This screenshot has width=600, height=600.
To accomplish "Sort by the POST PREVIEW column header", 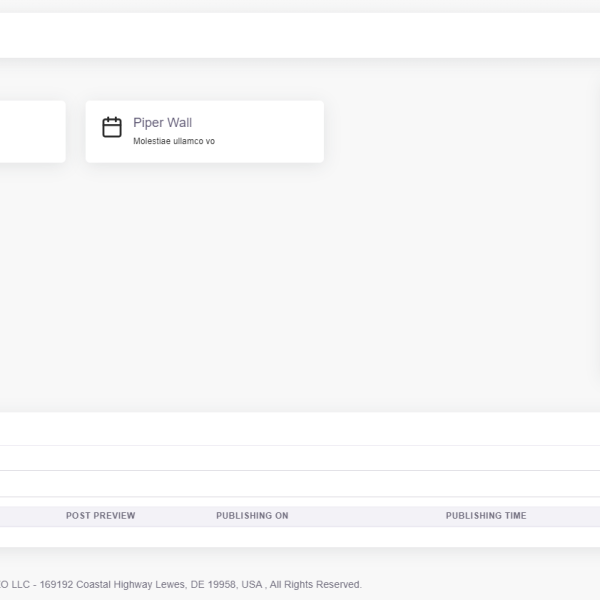I will (100, 516).
